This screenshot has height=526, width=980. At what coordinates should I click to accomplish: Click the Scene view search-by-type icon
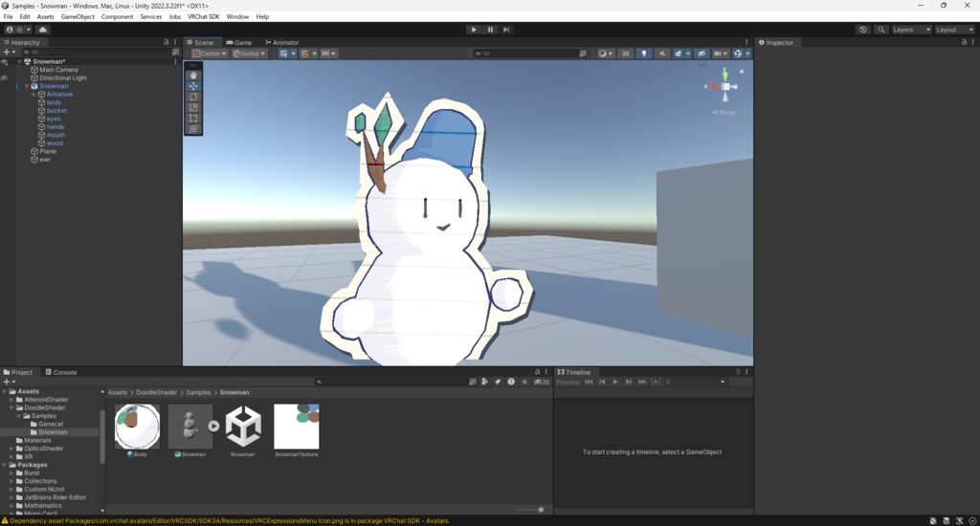coord(583,54)
